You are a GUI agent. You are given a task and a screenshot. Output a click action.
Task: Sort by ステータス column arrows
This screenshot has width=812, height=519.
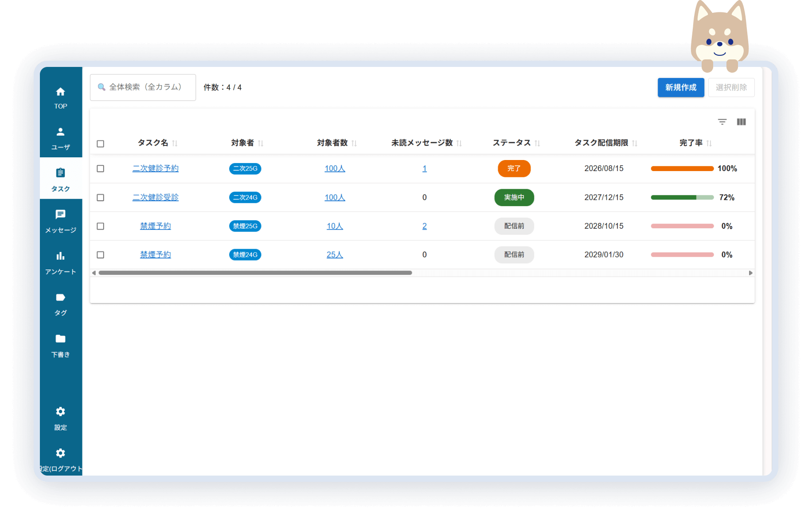(x=537, y=143)
